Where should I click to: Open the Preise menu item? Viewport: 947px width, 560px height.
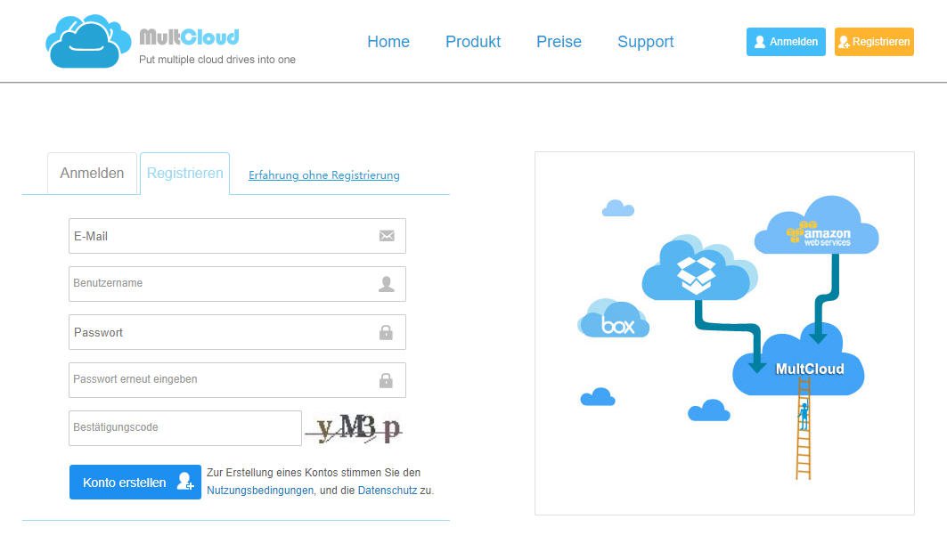[x=559, y=42]
